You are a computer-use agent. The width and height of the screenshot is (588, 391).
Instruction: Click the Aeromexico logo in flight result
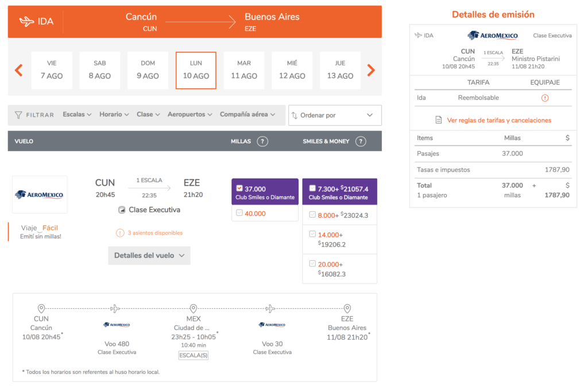[40, 195]
